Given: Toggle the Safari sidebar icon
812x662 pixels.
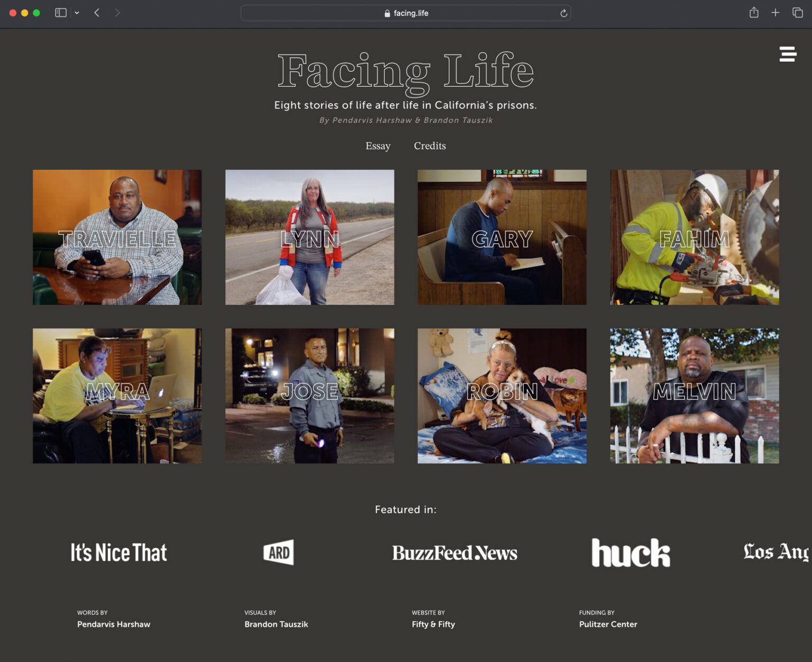Looking at the screenshot, I should click(61, 13).
